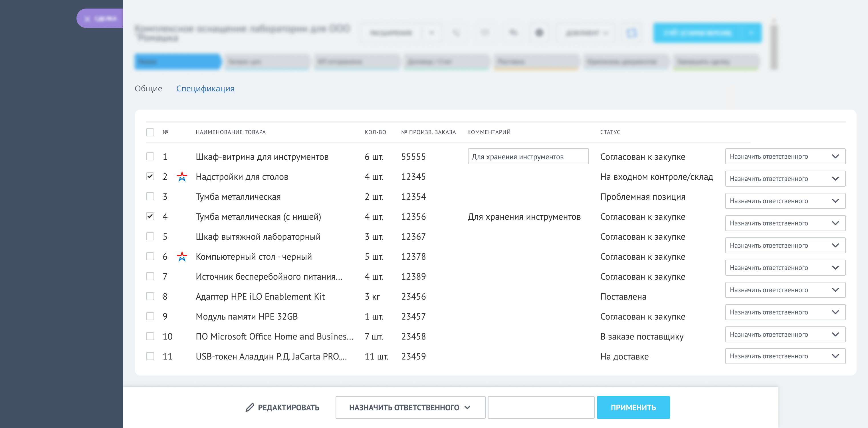868x428 pixels.
Task: Check the box for Тумба металлическая row 3
Action: tap(150, 197)
